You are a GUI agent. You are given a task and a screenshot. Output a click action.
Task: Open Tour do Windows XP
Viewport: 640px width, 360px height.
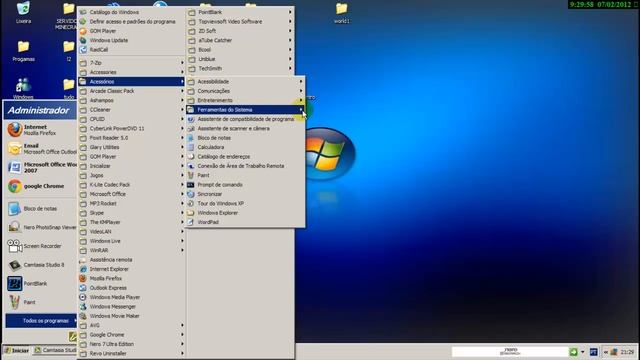coord(245,204)
